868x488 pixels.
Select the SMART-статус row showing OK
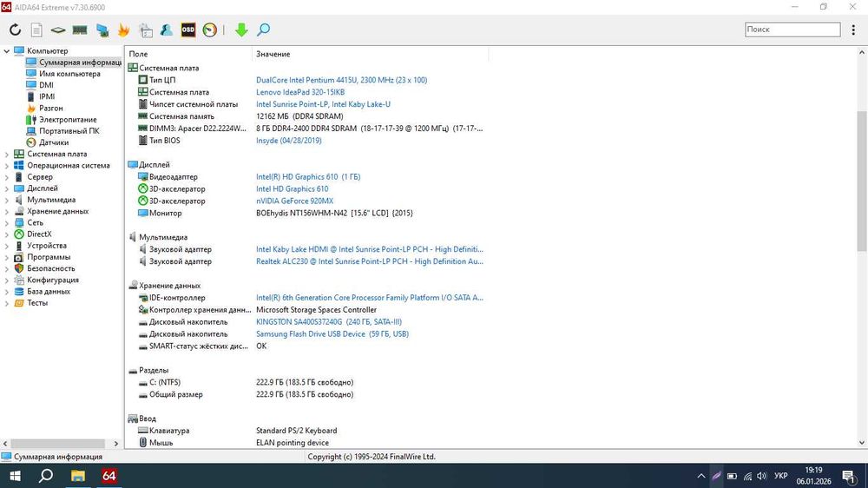coord(308,346)
